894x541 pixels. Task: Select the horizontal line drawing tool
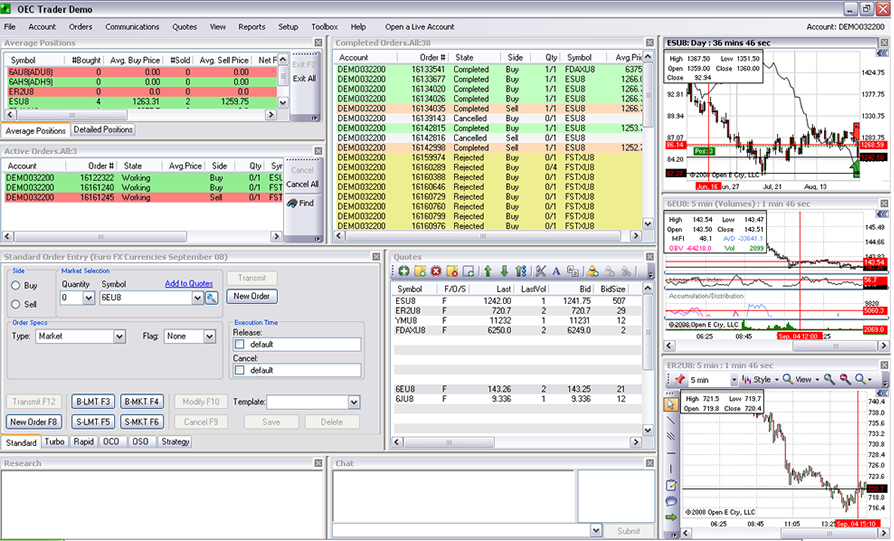(671, 453)
